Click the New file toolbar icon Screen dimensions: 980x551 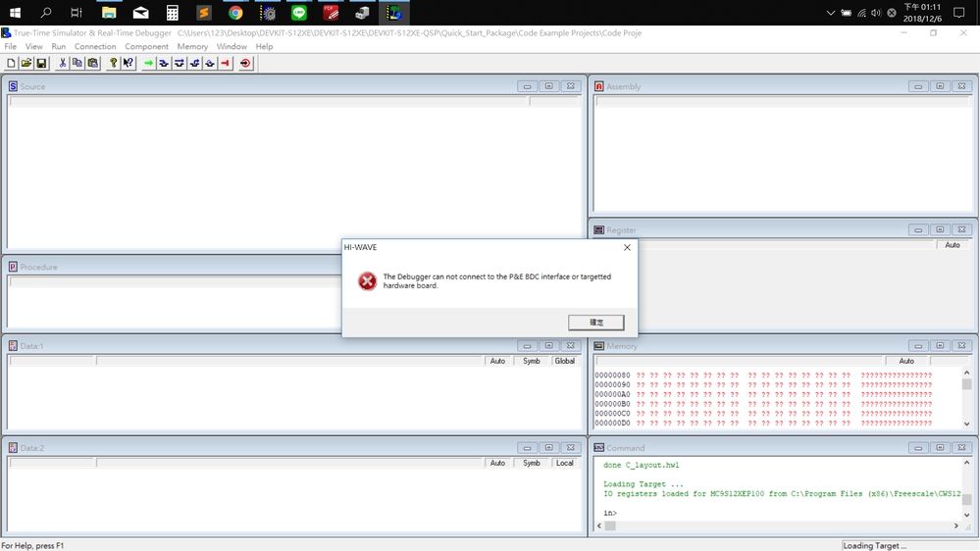click(x=11, y=63)
